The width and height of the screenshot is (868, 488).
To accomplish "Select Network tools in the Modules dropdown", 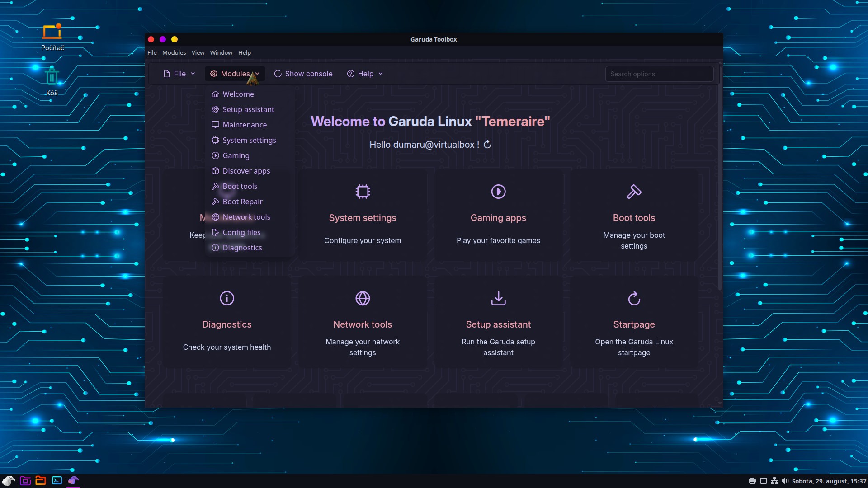I will [250, 217].
